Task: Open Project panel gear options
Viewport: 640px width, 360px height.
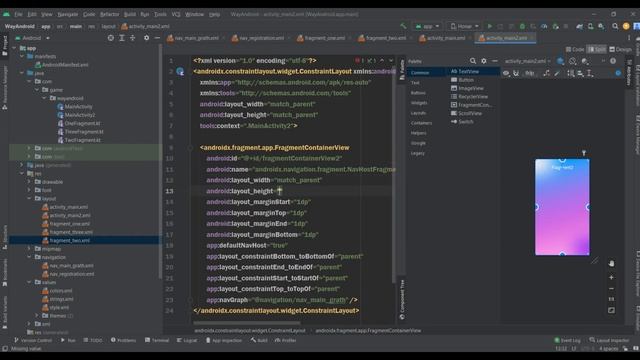Action: click(x=147, y=38)
